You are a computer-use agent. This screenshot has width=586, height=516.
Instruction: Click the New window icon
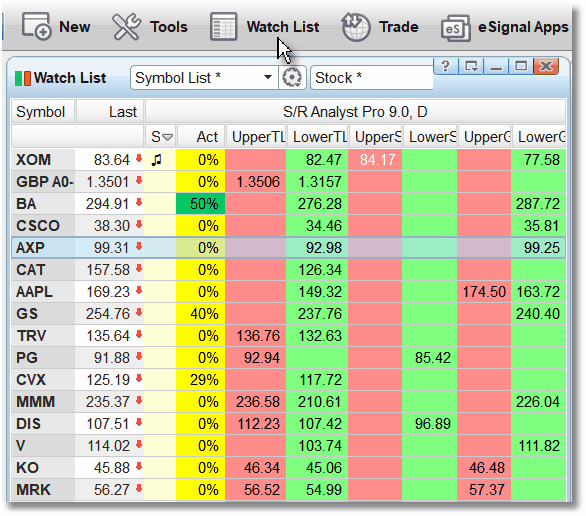(x=36, y=26)
